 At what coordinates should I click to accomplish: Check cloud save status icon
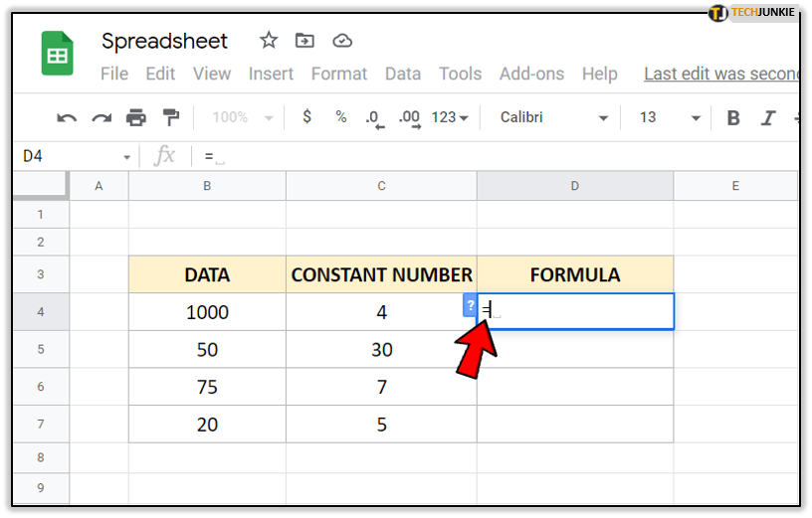point(342,41)
